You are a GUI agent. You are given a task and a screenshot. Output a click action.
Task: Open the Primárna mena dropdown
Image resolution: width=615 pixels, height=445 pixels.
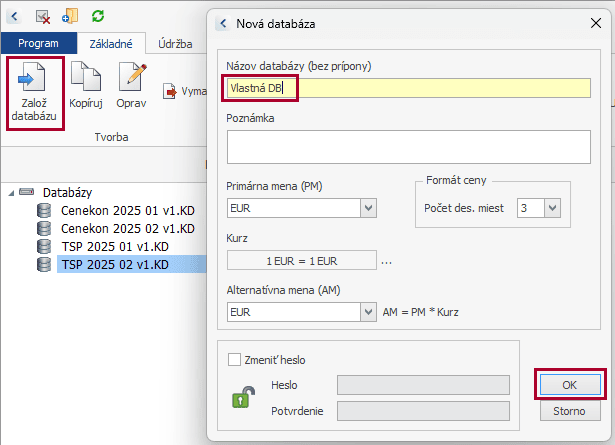point(368,208)
